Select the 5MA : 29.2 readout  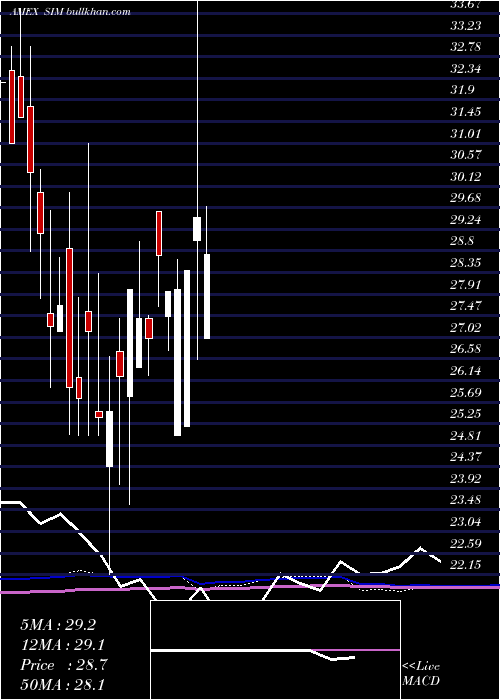tap(58, 625)
